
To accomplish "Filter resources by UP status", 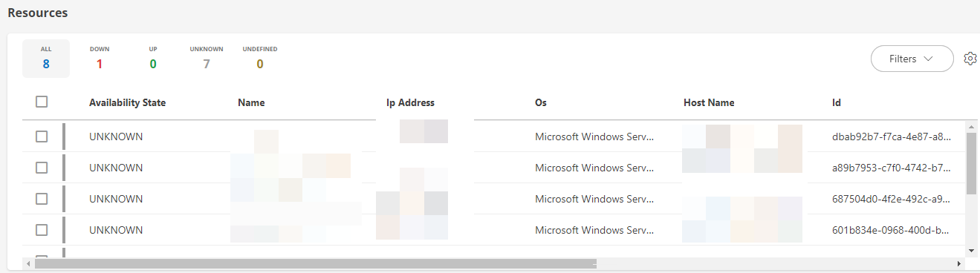I will point(153,59).
